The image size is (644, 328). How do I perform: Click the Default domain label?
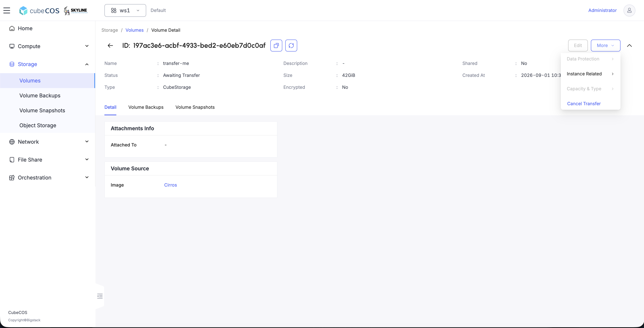tap(158, 10)
